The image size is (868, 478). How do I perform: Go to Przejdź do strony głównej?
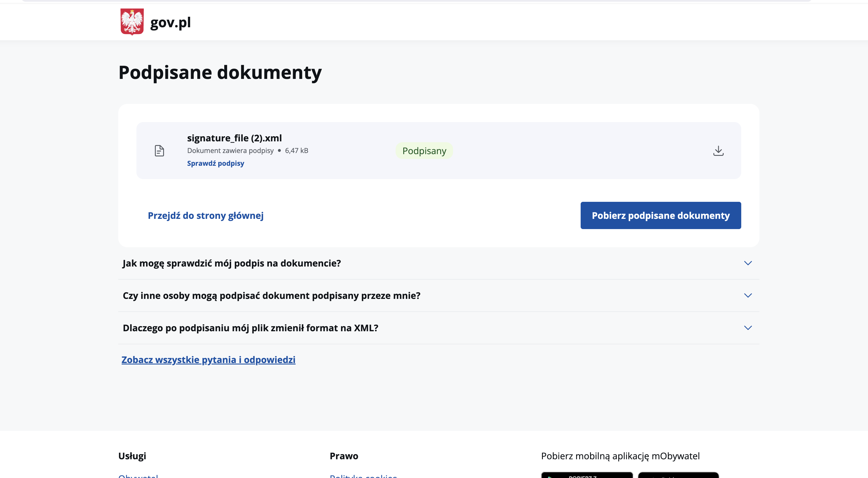(205, 215)
